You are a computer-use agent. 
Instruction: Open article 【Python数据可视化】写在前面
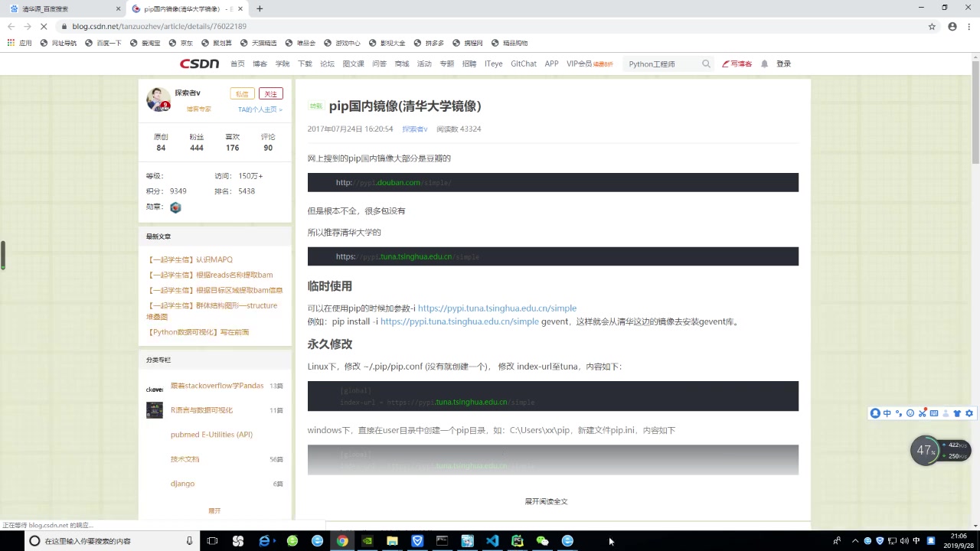[198, 332]
